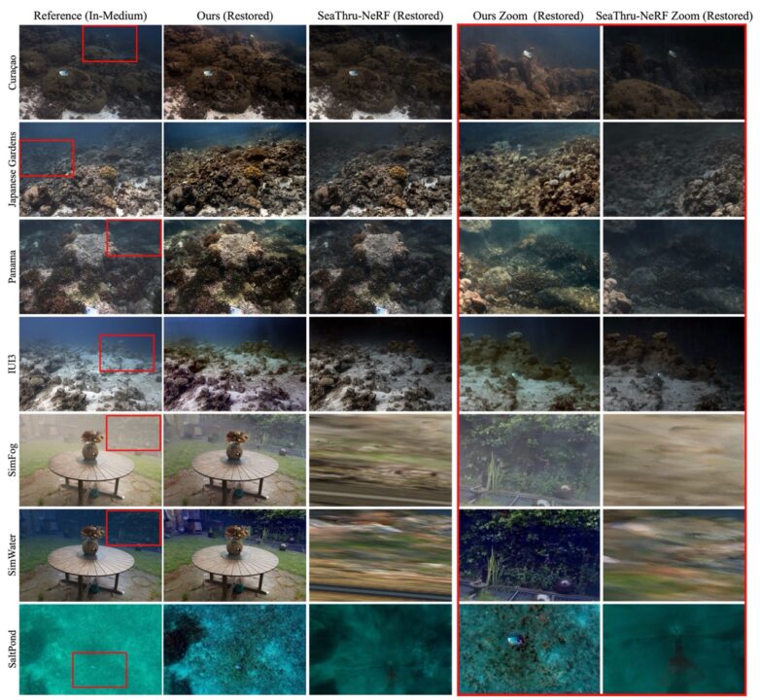
Task: Select the Japanese Gardens reference image
Action: coord(90,169)
